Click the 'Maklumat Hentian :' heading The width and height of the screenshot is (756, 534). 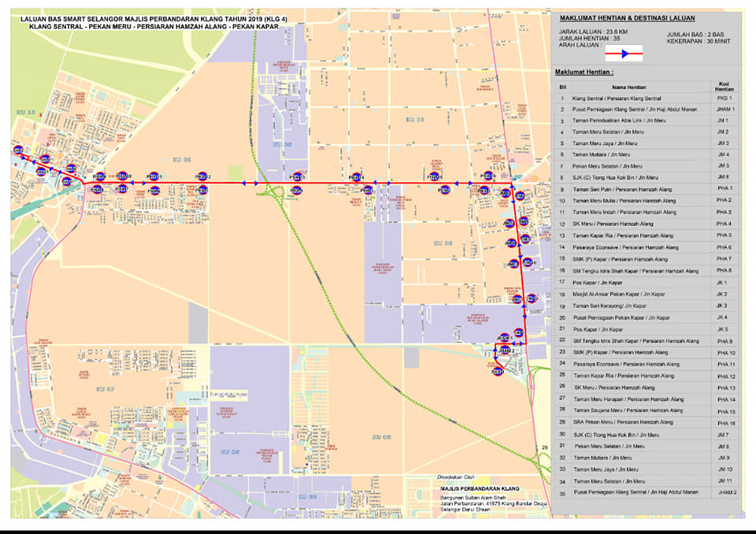pos(584,72)
